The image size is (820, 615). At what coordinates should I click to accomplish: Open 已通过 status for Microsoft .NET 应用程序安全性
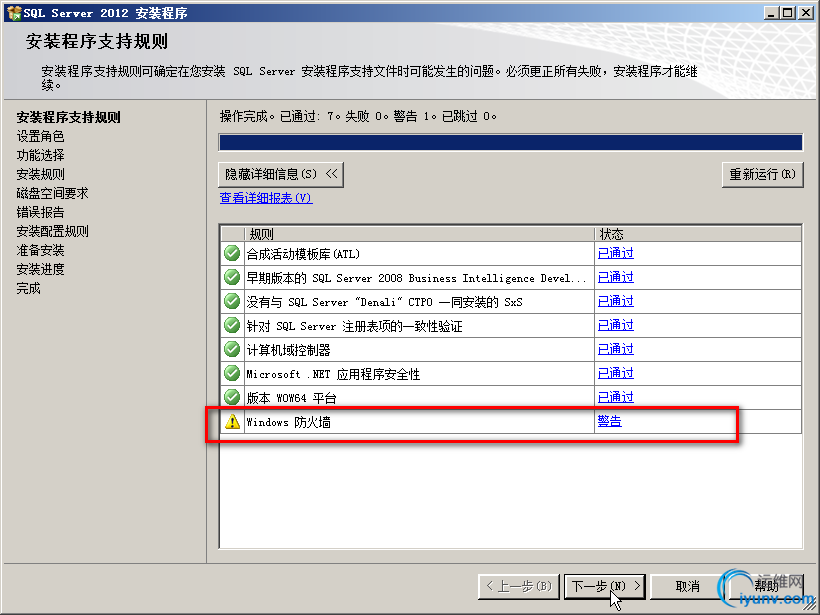[x=616, y=373]
